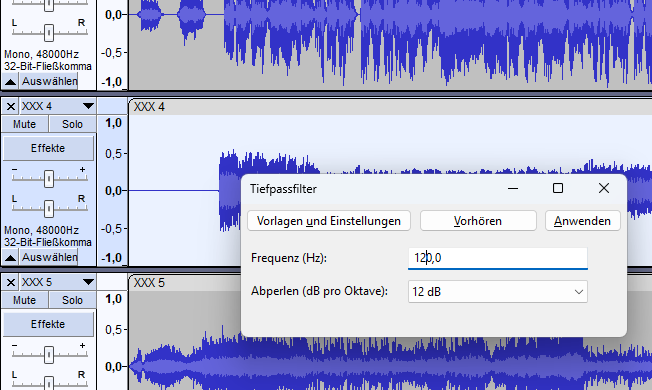
Task: Click the Tiefpassfilter dialog title text
Action: pos(284,189)
